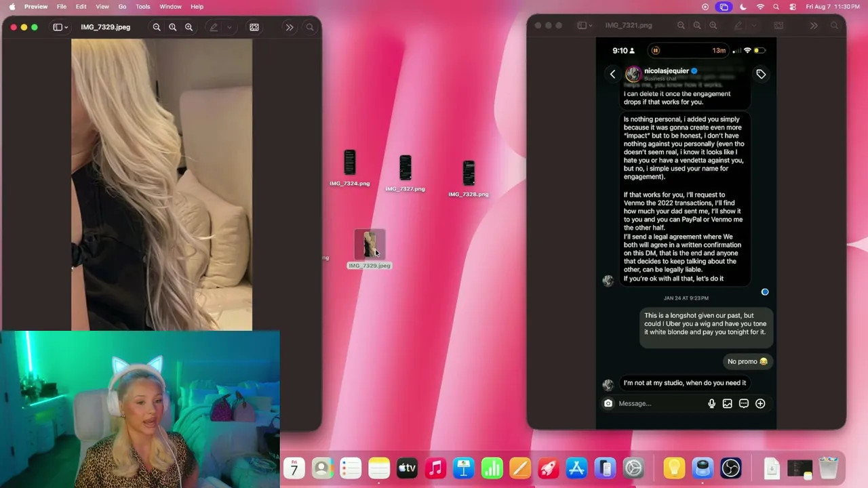Open Pages from the Dock
The width and height of the screenshot is (868, 488).
[x=520, y=468]
